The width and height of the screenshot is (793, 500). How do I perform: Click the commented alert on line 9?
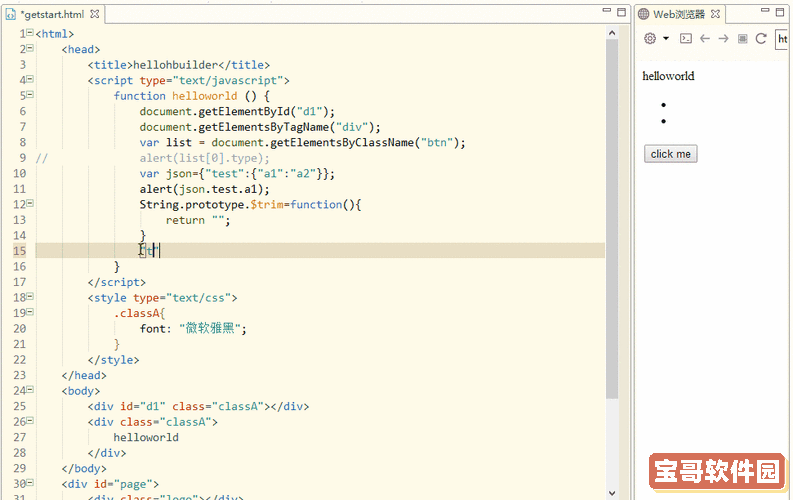pos(205,158)
